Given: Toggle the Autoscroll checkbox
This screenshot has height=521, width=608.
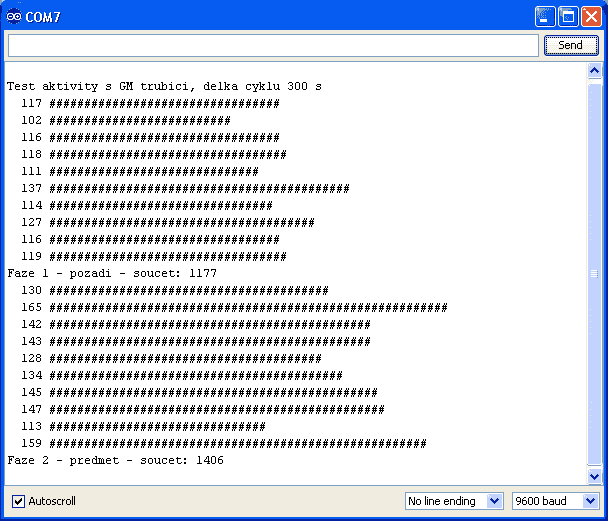Looking at the screenshot, I should click(18, 501).
